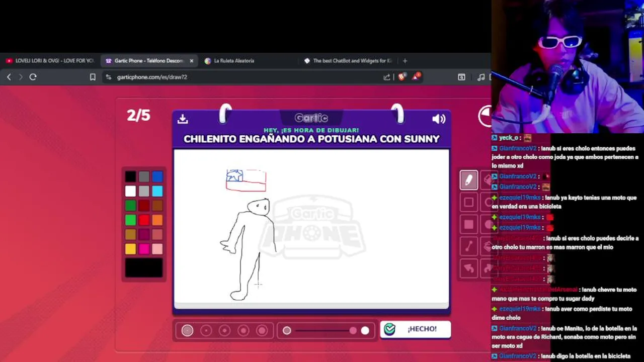Choose the fourth brush thickness option
Viewport: 644px width, 362px height.
243,330
